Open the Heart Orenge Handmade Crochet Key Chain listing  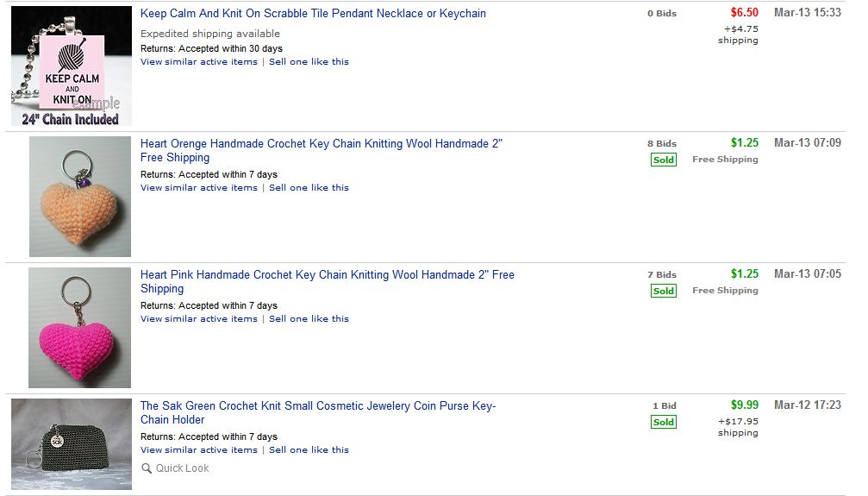pos(321,150)
